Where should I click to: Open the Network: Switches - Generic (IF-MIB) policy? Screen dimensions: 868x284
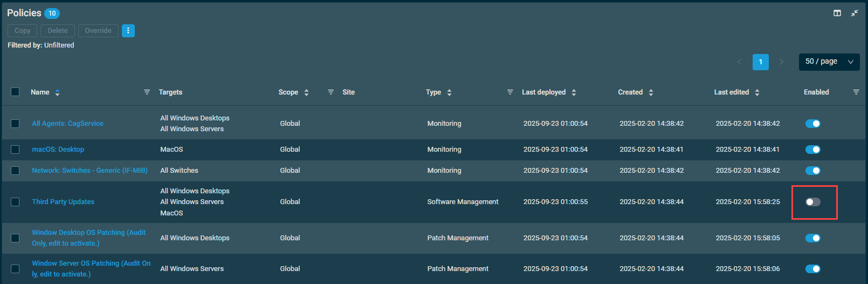89,171
